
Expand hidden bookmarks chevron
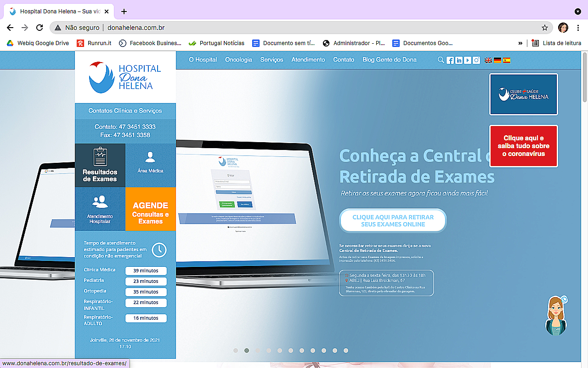click(520, 43)
